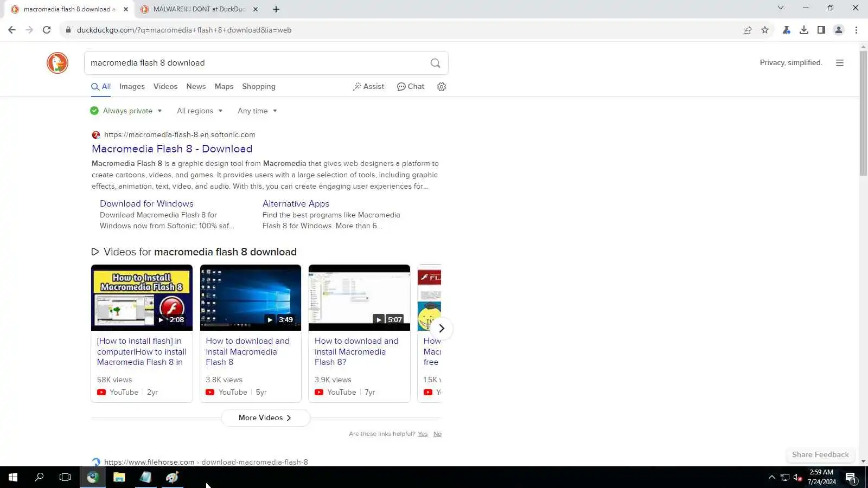Switch to News tab

(196, 87)
